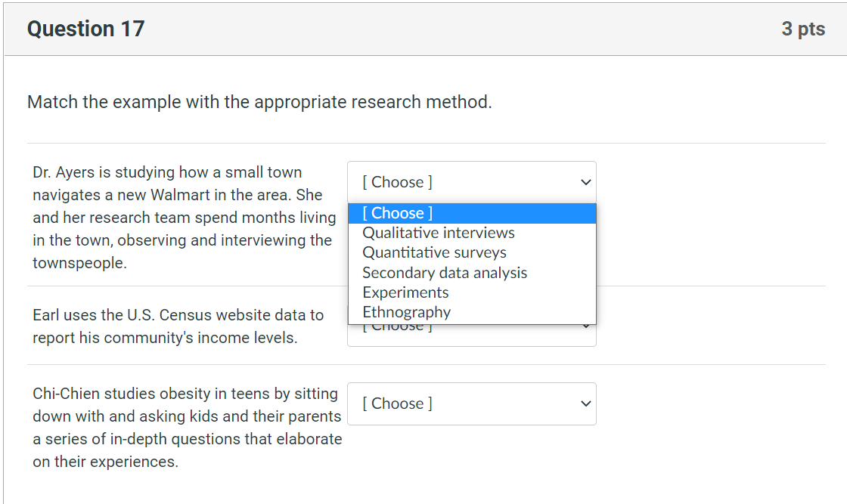Click the Chi-Chien example paragraph
This screenshot has height=504, width=847.
187,428
